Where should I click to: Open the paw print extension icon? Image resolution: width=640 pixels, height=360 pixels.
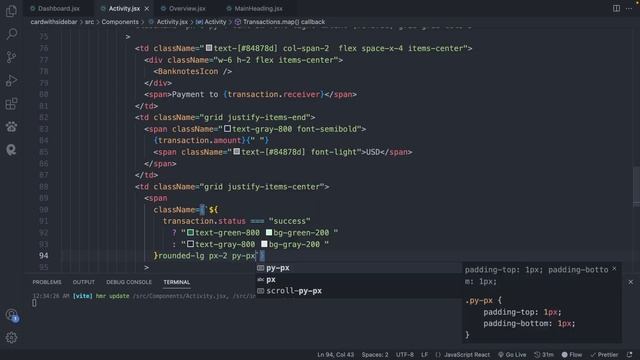[x=11, y=127]
